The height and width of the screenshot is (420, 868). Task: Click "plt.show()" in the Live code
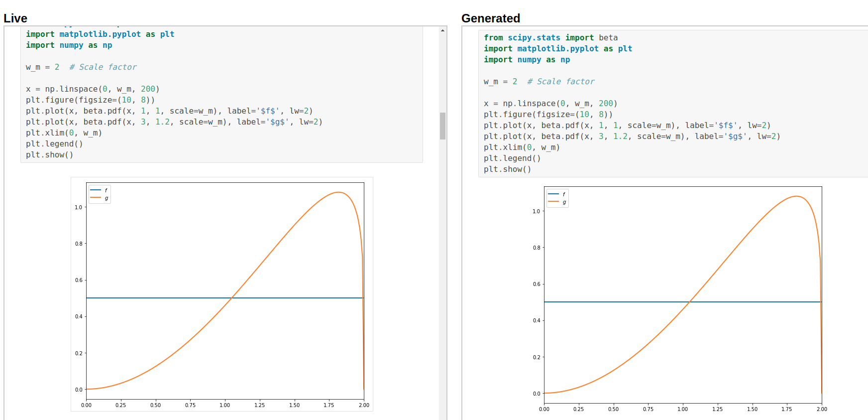(x=49, y=155)
